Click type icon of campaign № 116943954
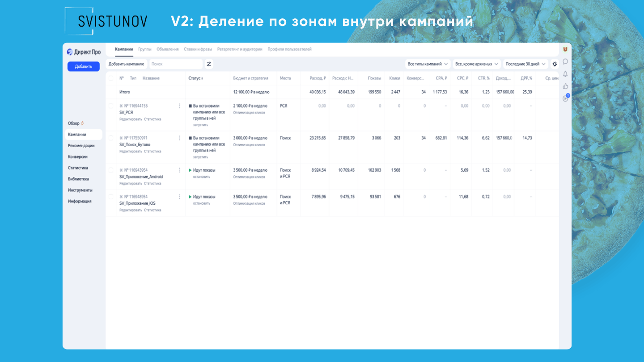The height and width of the screenshot is (362, 644). [x=121, y=170]
